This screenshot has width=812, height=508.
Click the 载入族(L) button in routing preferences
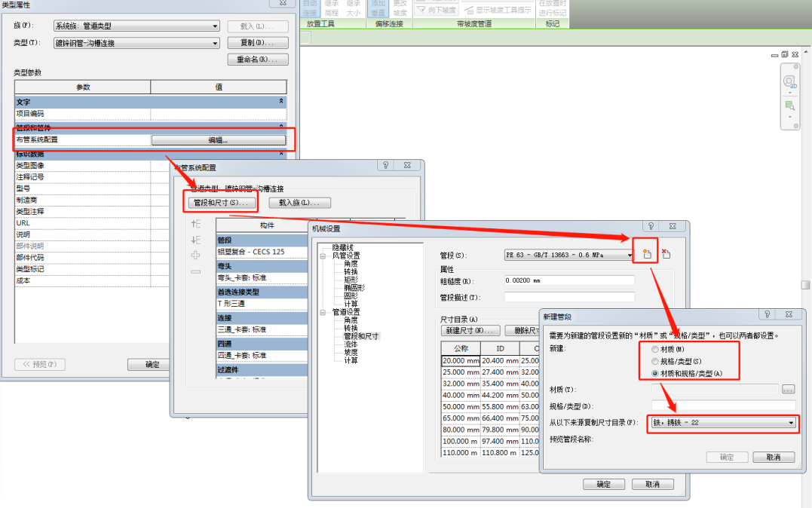pos(300,203)
